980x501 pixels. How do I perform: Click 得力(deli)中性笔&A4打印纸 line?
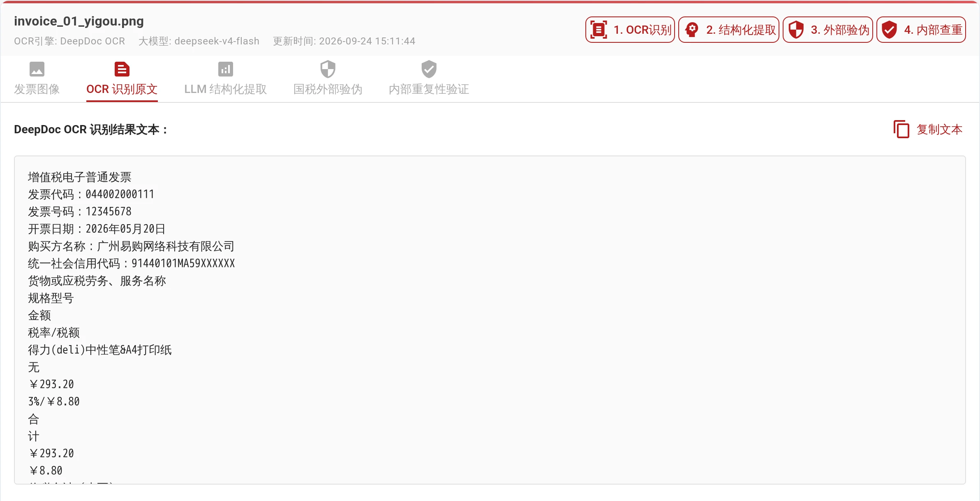coord(100,350)
